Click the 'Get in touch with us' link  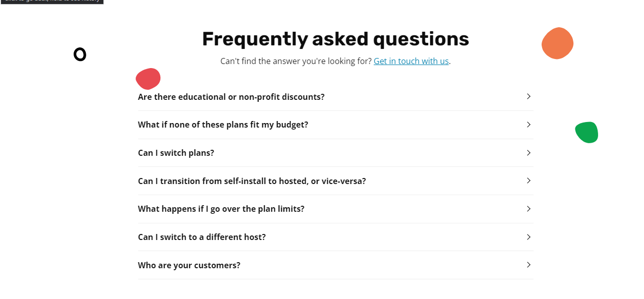pyautogui.click(x=411, y=61)
